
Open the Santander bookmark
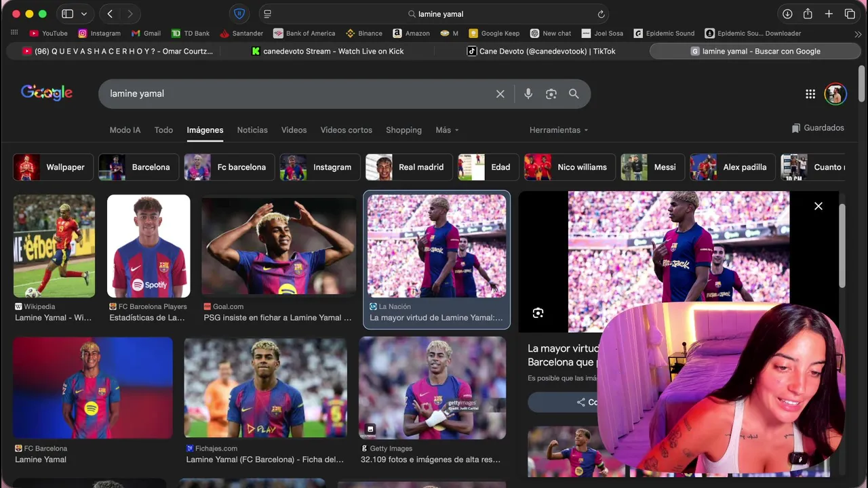(241, 33)
